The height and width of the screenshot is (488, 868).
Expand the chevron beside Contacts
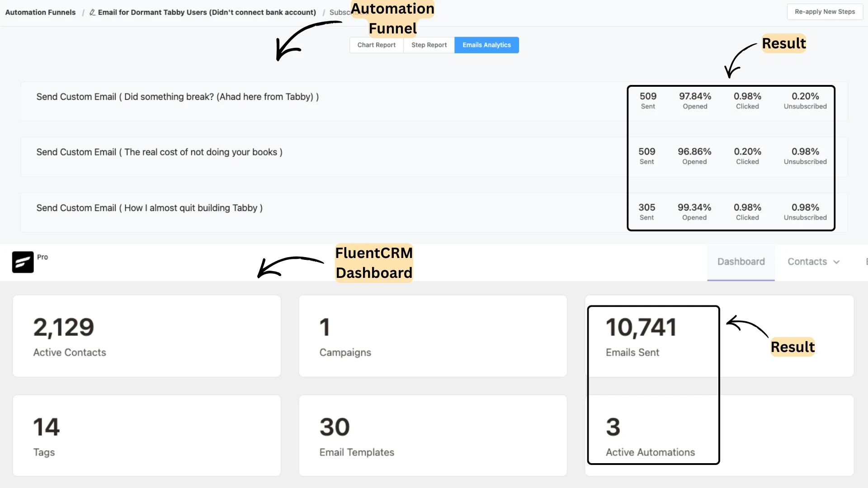(x=836, y=262)
